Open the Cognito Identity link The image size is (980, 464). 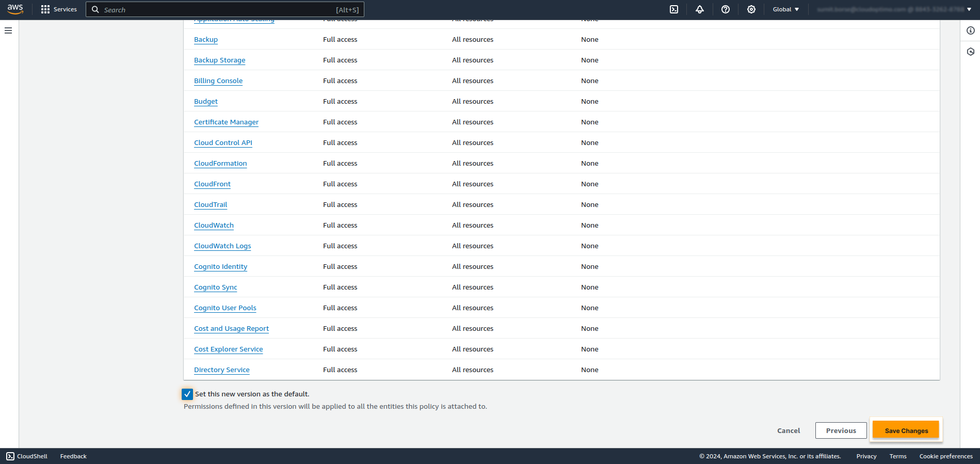coord(220,266)
